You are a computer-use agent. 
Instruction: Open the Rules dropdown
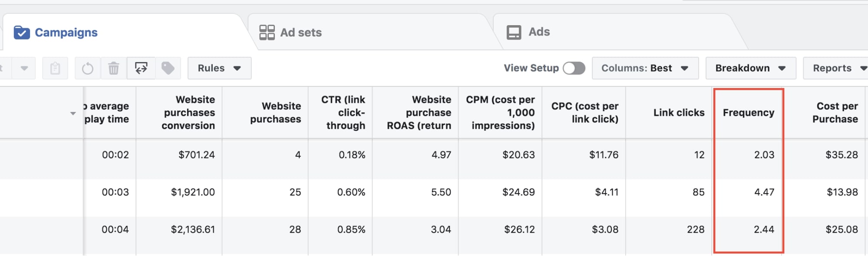tap(219, 68)
